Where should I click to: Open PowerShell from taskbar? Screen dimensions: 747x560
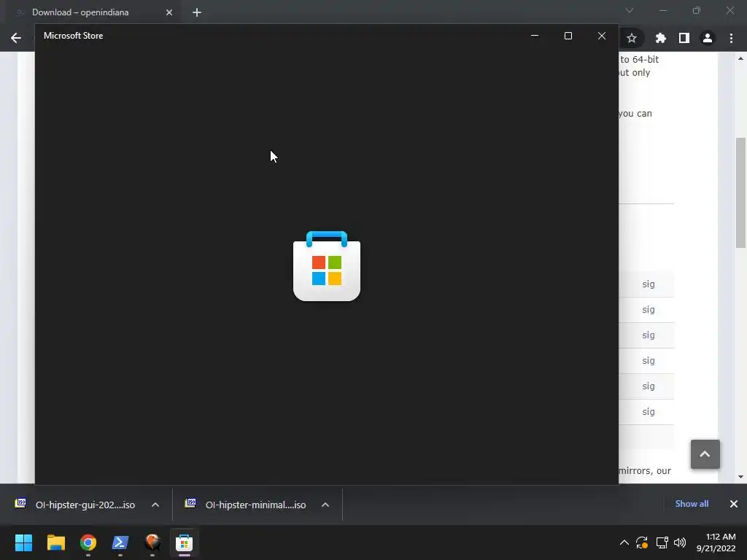(x=120, y=542)
